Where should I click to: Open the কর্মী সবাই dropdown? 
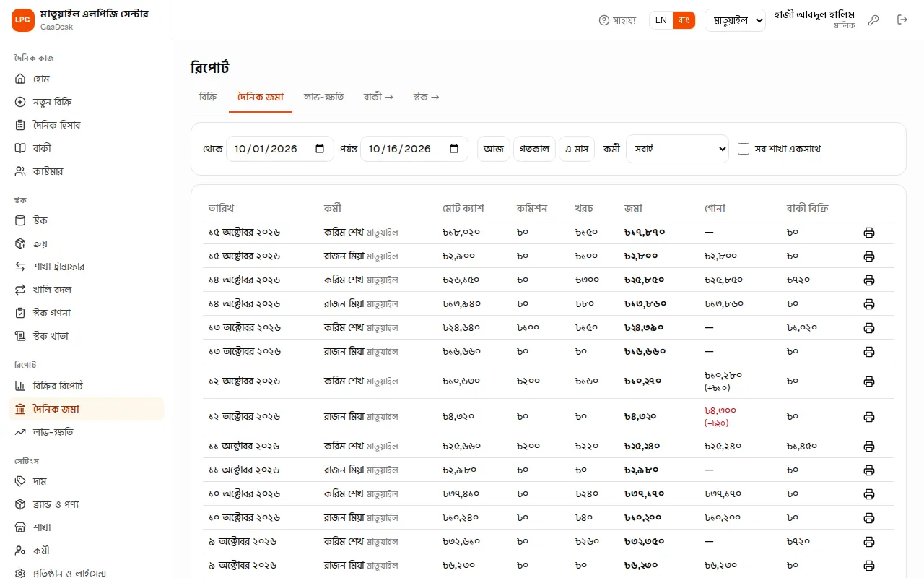pyautogui.click(x=678, y=149)
